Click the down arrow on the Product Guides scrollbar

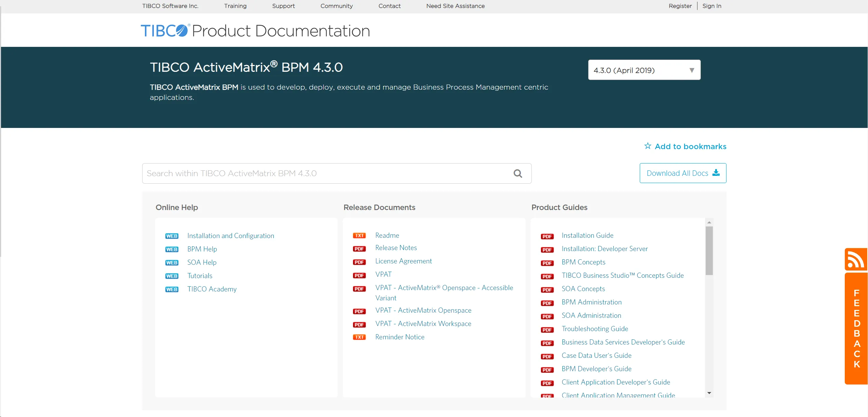point(709,393)
